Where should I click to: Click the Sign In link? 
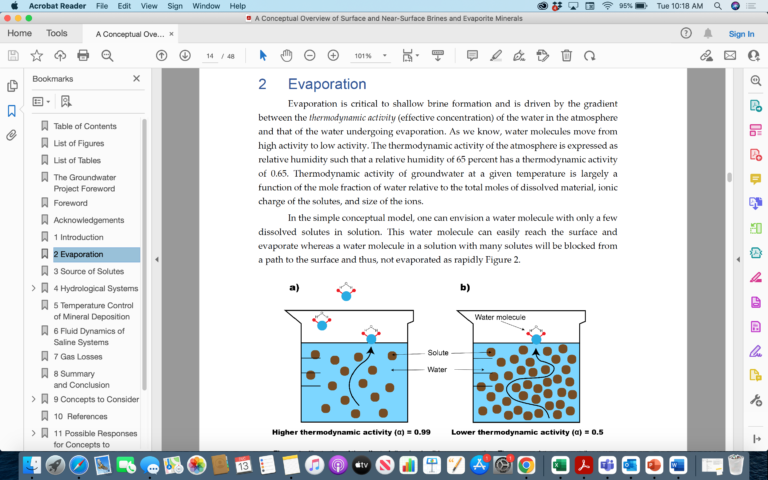point(741,33)
